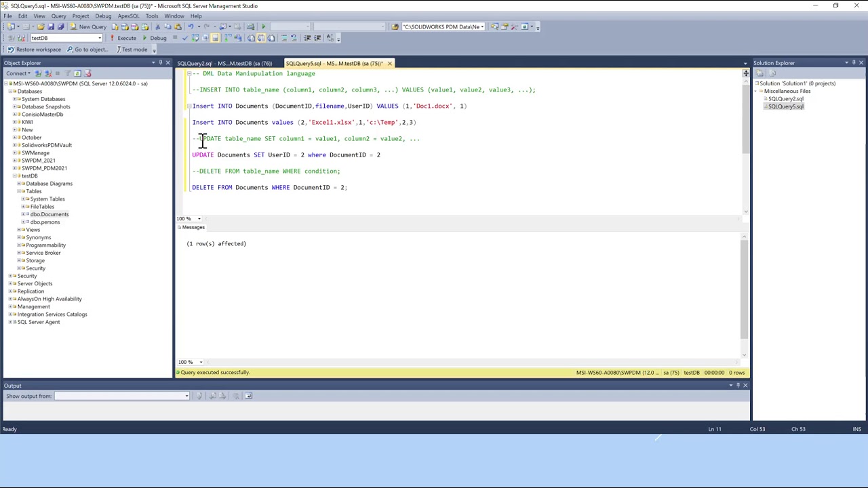Toggle auto hide pin for Object Explorer
Image resolution: width=868 pixels, height=488 pixels.
[x=160, y=63]
